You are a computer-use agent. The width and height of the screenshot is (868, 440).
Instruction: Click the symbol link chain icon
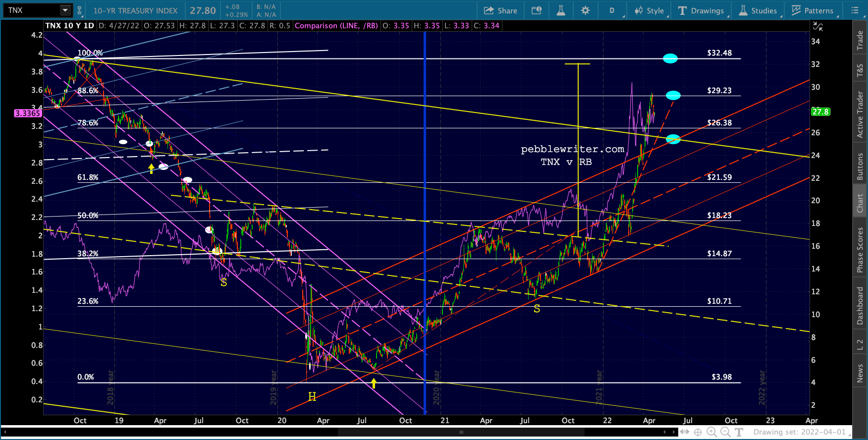click(79, 10)
